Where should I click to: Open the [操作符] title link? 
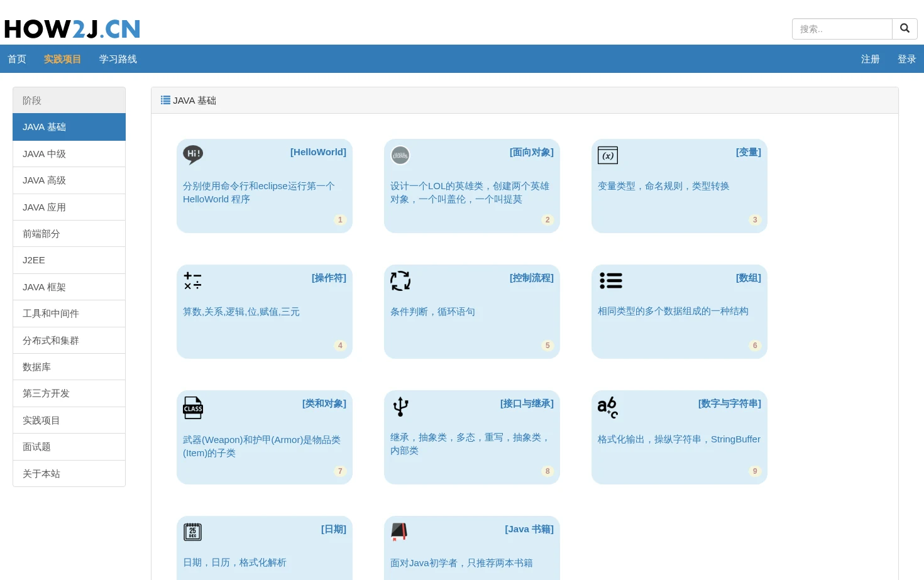[329, 278]
